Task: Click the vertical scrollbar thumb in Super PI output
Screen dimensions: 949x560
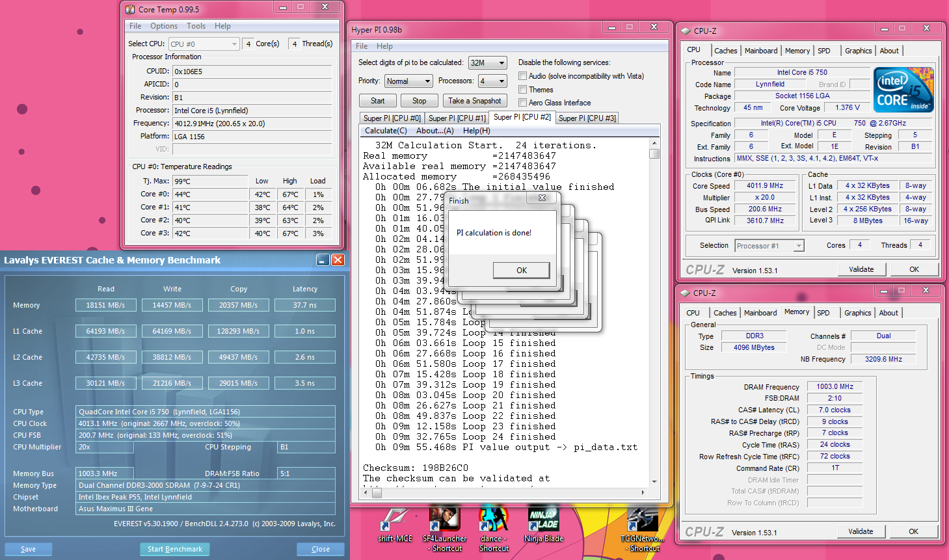Action: 654,153
